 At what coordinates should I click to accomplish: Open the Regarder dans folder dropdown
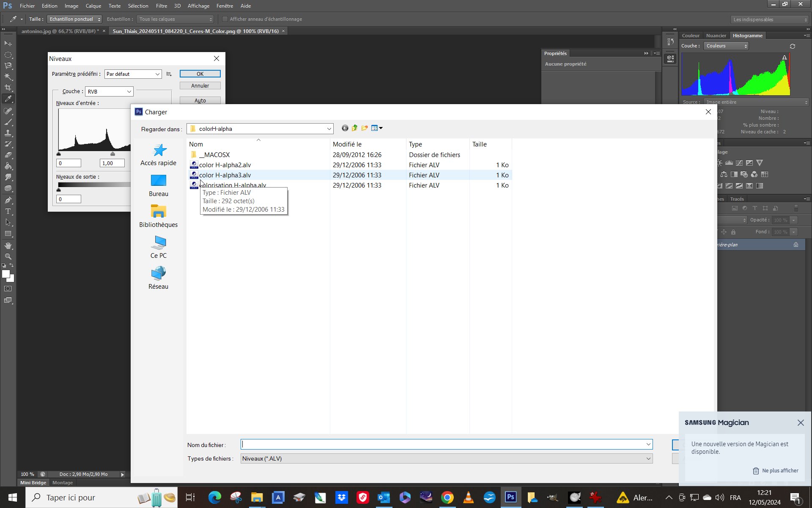tap(329, 129)
